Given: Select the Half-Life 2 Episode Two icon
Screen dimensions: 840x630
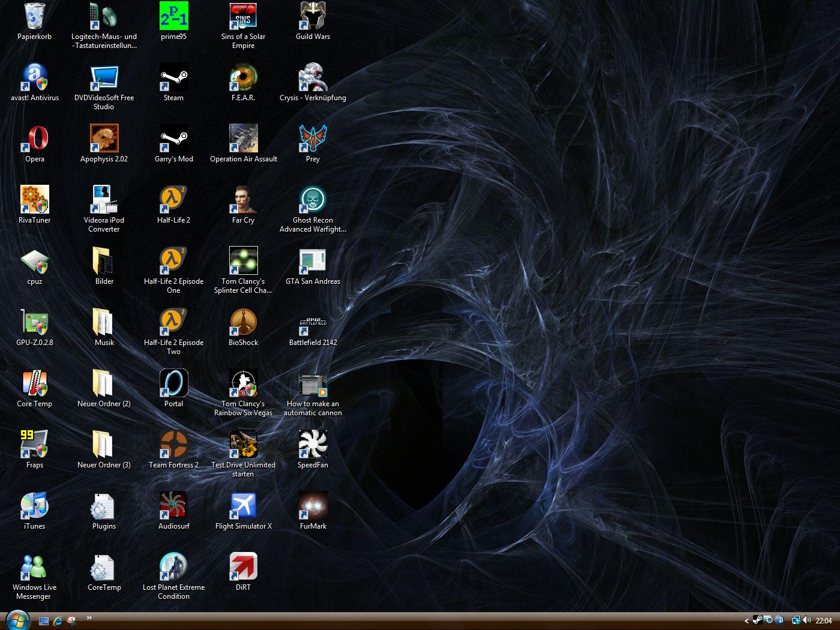Looking at the screenshot, I should click(x=173, y=322).
